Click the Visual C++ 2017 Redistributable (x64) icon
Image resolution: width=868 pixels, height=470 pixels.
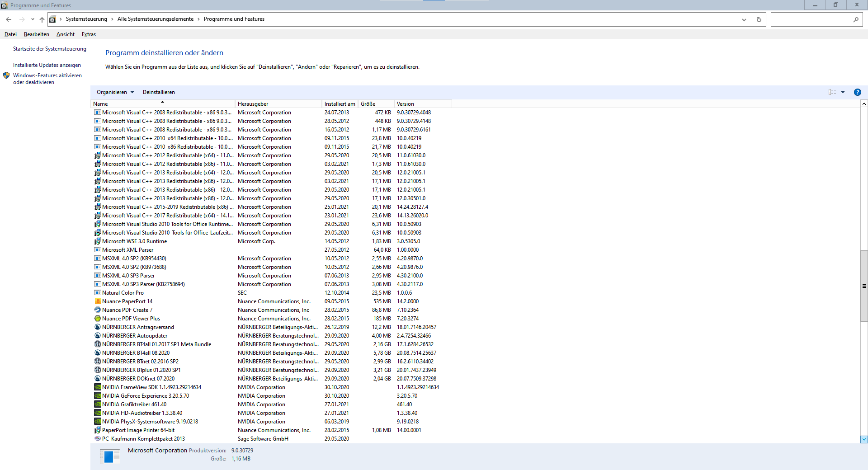coord(97,216)
